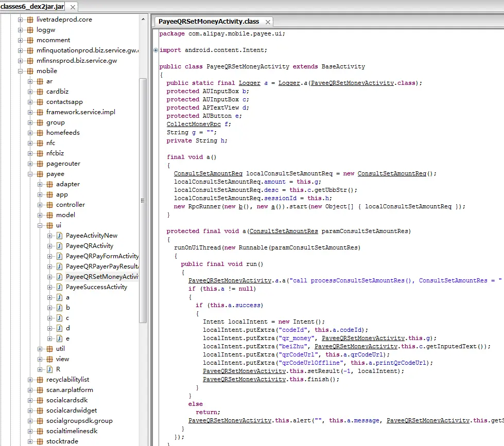Select class file icon for class a
Screen dimensions: 504x446
point(60,297)
